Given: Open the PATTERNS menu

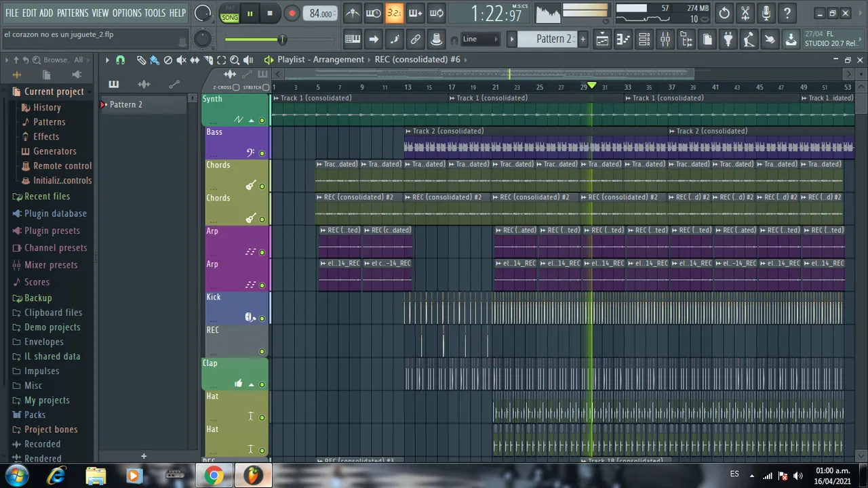Looking at the screenshot, I should pyautogui.click(x=73, y=13).
